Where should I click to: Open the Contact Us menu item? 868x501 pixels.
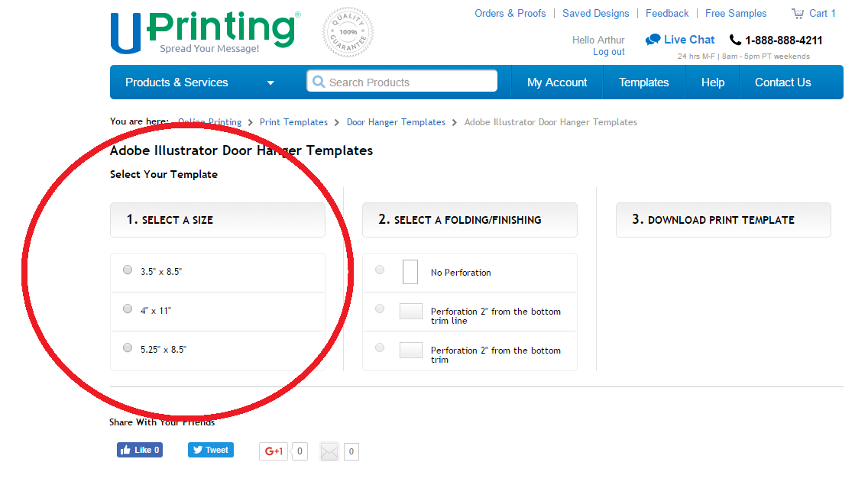coord(782,82)
